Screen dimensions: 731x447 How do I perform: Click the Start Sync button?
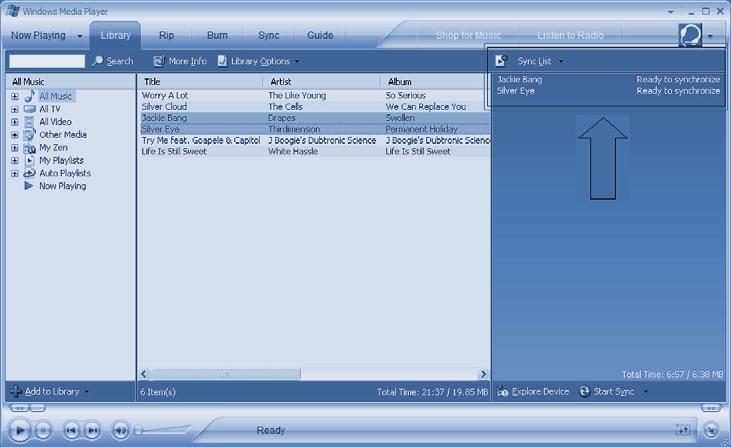(607, 392)
